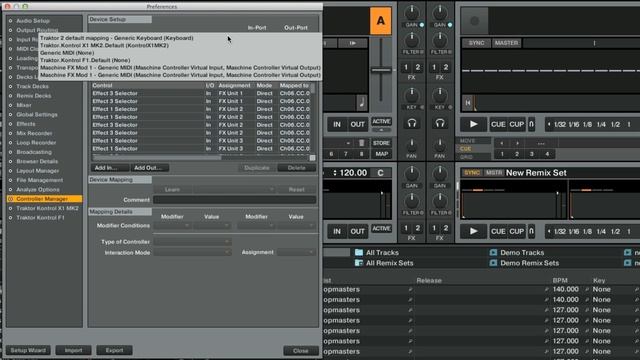The image size is (640, 360).
Task: Go to Traktor Kontrol F1 preferences
Action: click(40, 218)
